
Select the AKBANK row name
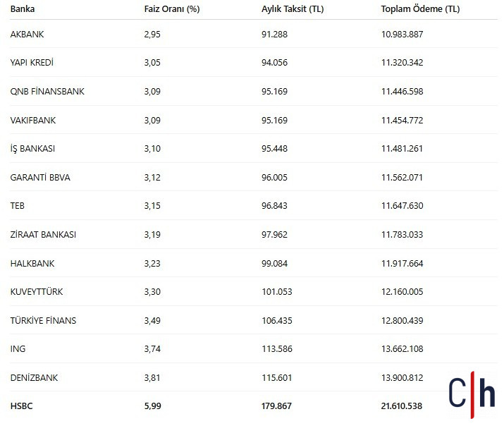point(27,35)
